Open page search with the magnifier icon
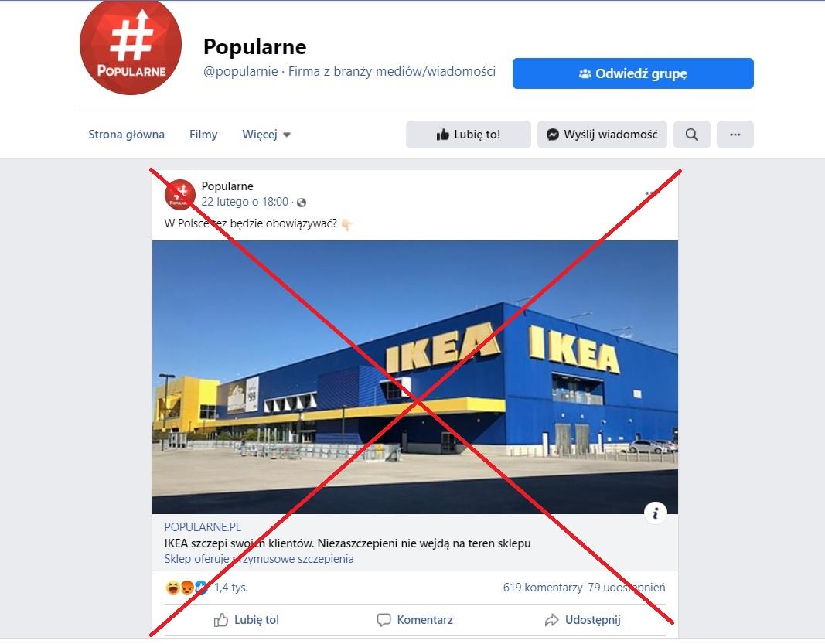The image size is (825, 644). coord(691,135)
